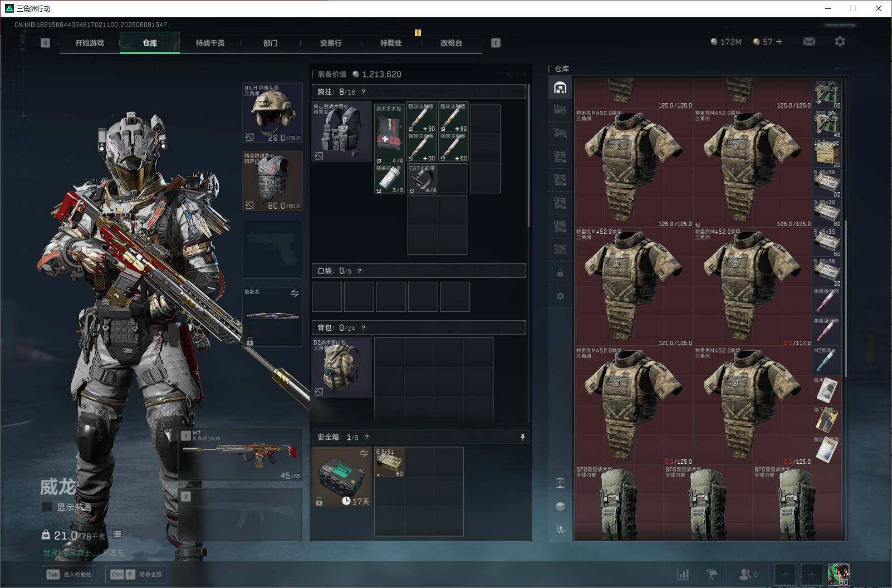Viewport: 892px width, 588px height.
Task: Click the E next-tab key icon
Action: pyautogui.click(x=496, y=43)
